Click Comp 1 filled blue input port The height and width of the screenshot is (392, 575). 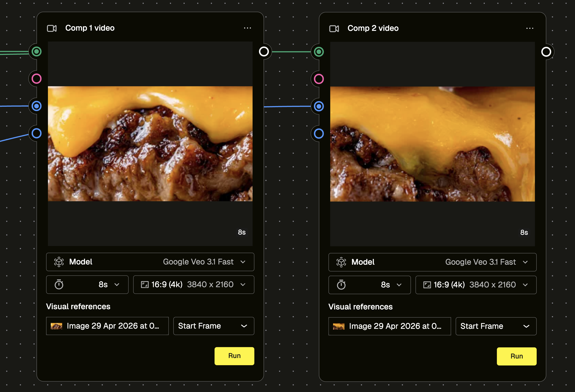(x=37, y=106)
